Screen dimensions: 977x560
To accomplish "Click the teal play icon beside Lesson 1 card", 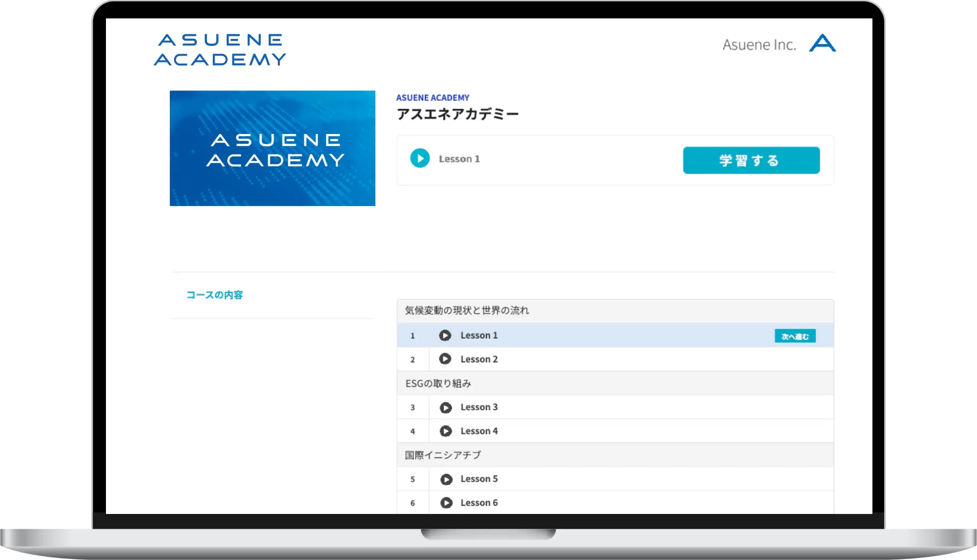I will coord(420,159).
